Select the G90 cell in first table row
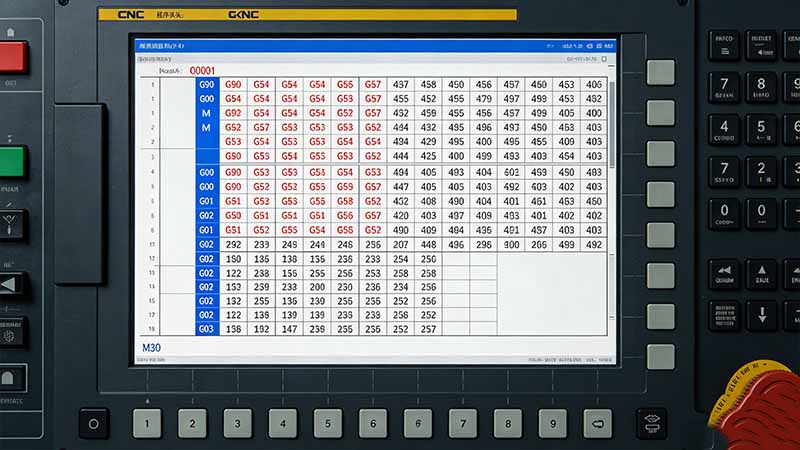The width and height of the screenshot is (800, 450). coord(233,85)
